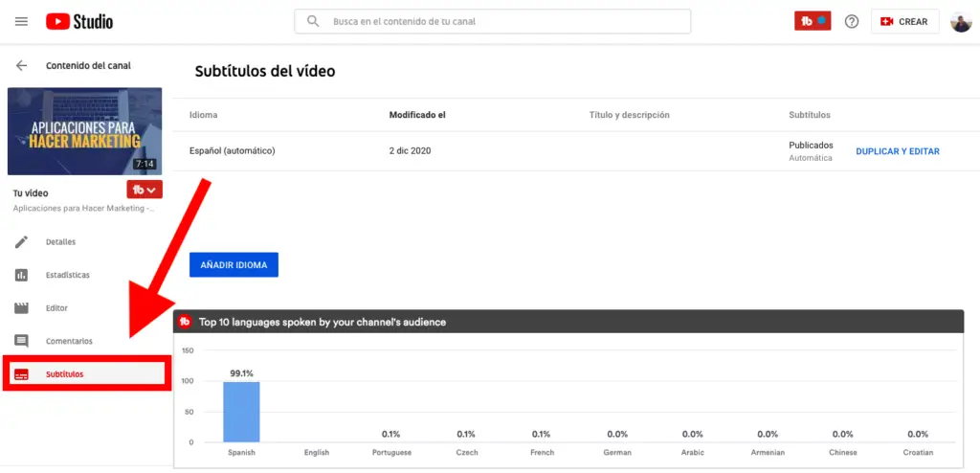Open the help question mark icon

point(851,21)
